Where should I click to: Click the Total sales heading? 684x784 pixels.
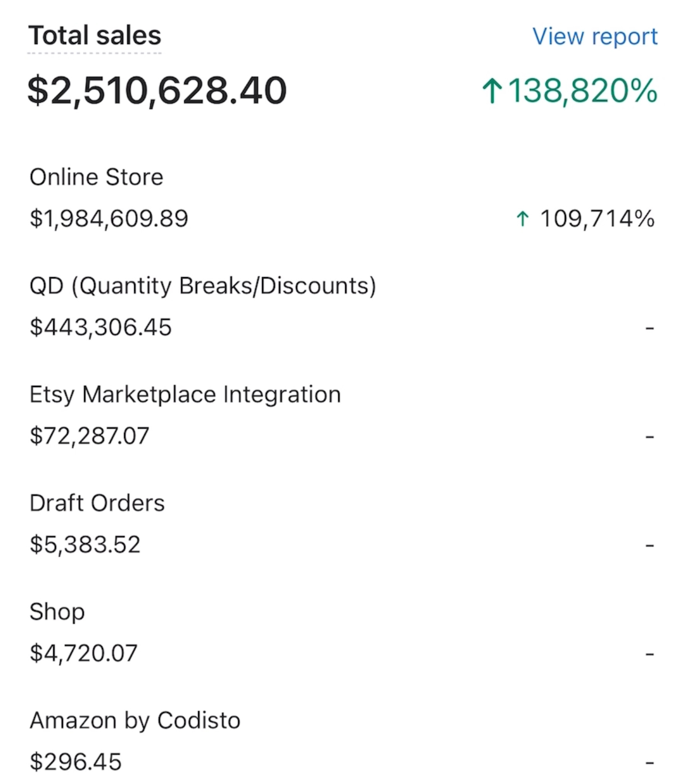(x=95, y=36)
